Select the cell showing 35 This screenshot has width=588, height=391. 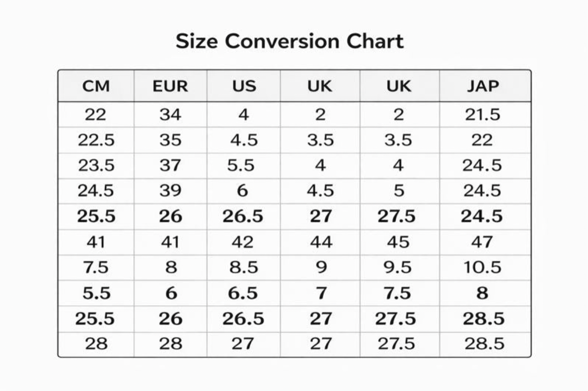pyautogui.click(x=170, y=140)
